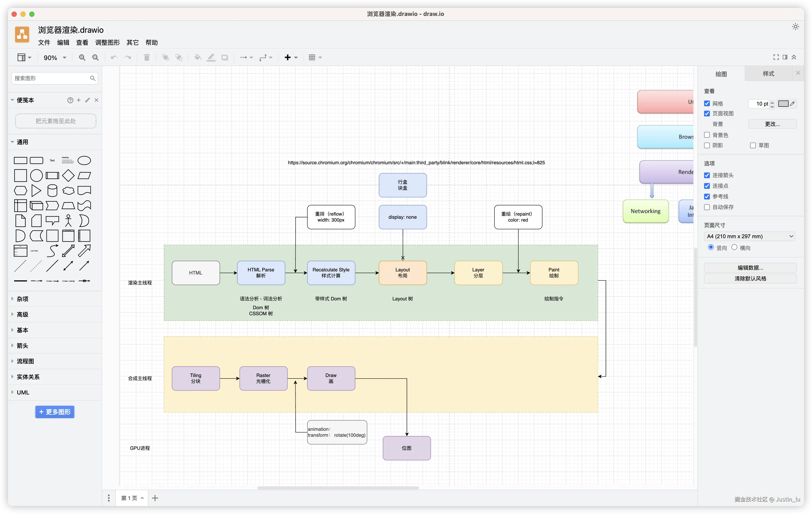Select the cylinder shape in shape palette
Screen dimensions: 812x514
(52, 191)
